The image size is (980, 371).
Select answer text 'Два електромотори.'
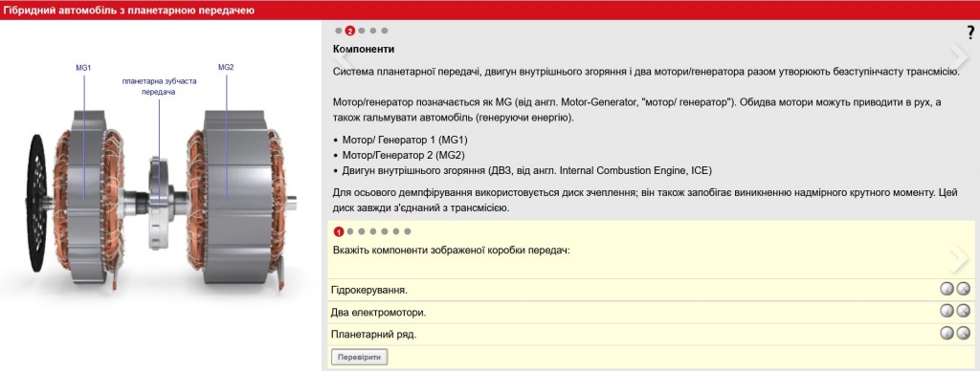tap(379, 313)
